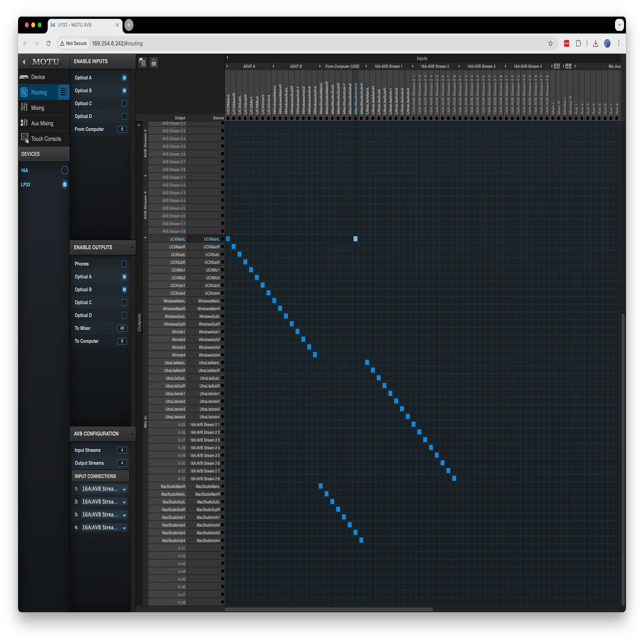Enable Optical D input checkbox
The height and width of the screenshot is (644, 644).
[124, 116]
